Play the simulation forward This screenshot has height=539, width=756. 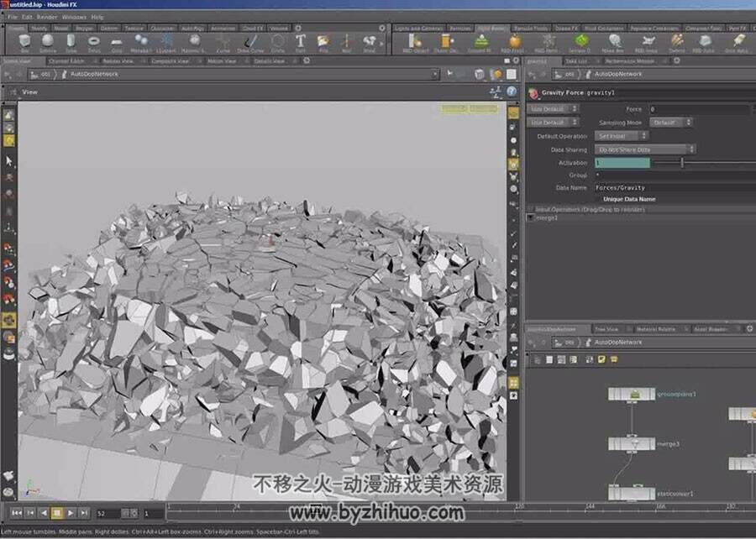coord(71,513)
